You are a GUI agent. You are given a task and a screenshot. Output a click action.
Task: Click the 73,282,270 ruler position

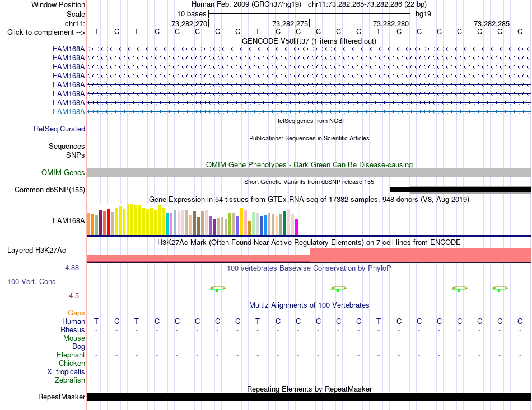click(x=189, y=23)
